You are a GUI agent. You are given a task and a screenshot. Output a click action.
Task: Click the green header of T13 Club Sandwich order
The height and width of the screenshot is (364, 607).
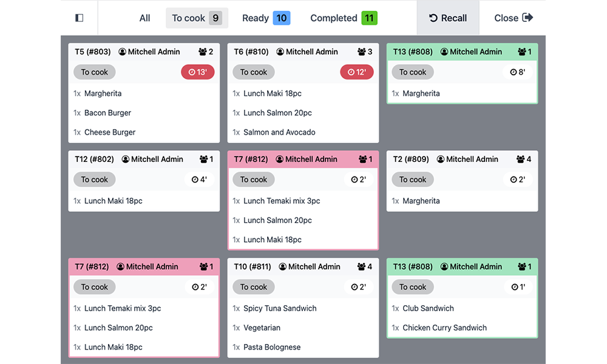point(462,267)
